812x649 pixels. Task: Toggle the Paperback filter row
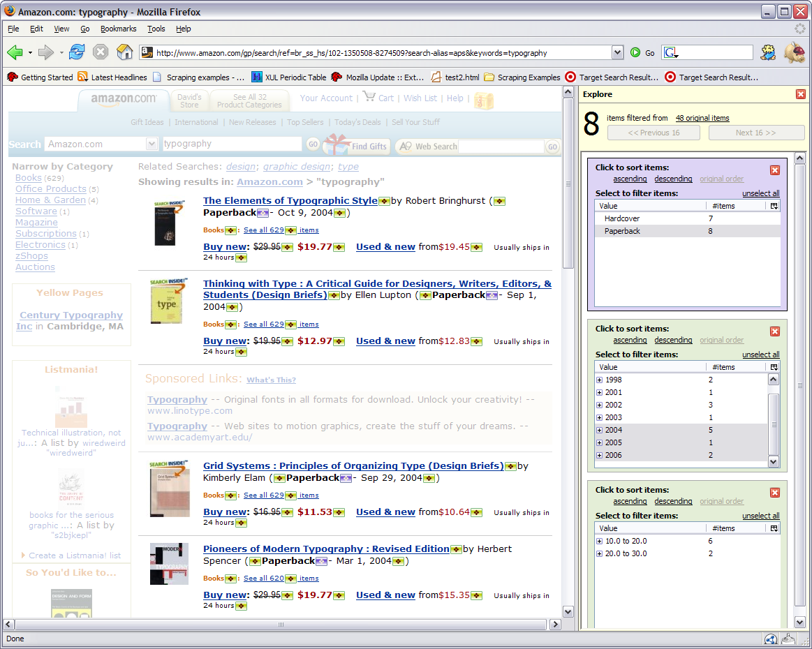point(622,231)
